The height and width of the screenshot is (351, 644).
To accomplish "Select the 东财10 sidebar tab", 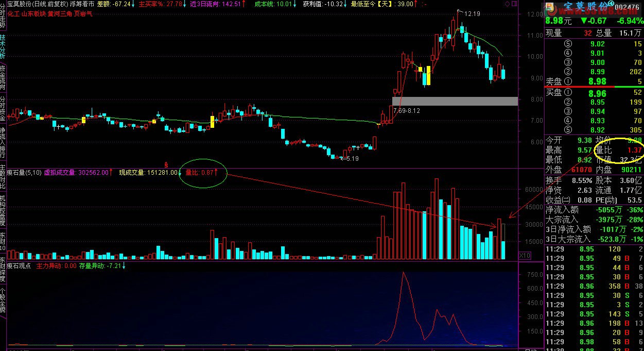I will 3,242.
